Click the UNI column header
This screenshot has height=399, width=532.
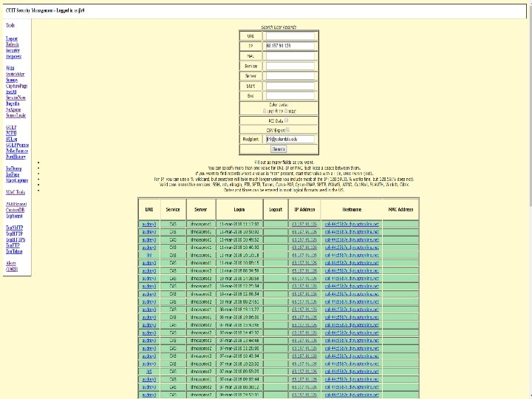coord(149,209)
